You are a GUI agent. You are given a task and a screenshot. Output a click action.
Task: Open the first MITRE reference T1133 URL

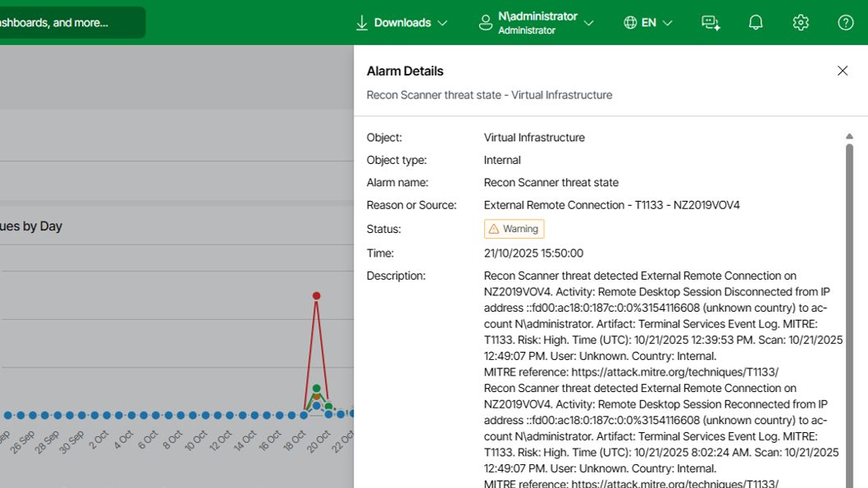pyautogui.click(x=674, y=372)
